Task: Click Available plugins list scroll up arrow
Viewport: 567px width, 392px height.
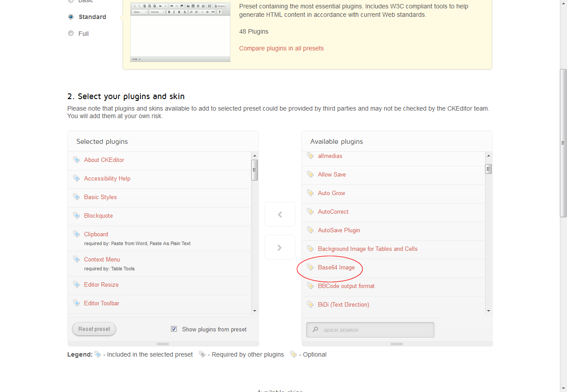Action: (x=489, y=156)
